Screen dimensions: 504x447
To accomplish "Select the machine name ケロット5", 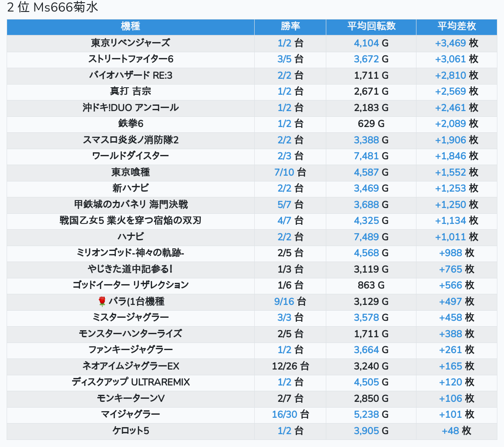I will 130,431.
